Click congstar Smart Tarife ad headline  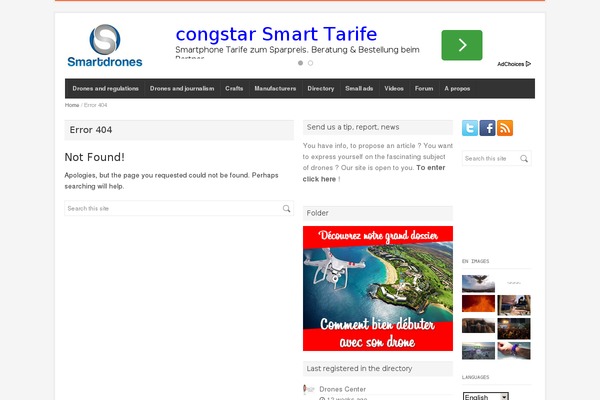click(276, 34)
